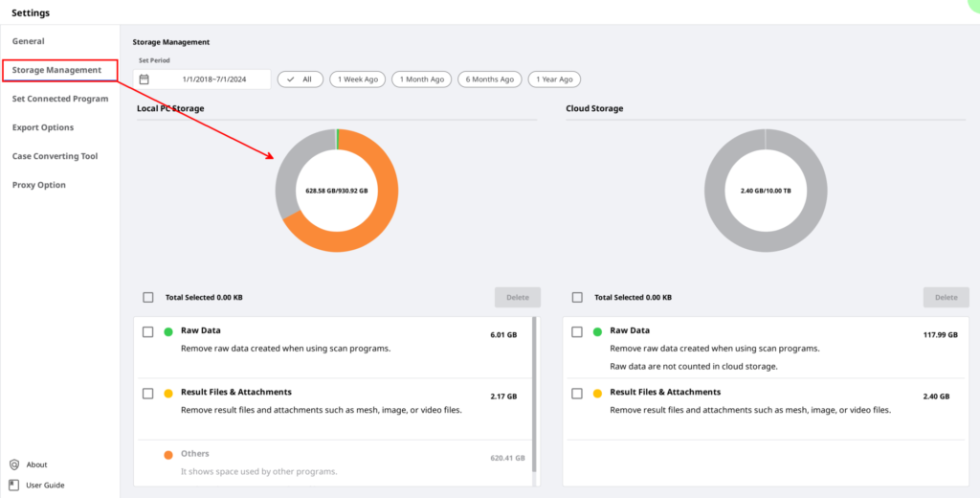Image resolution: width=980 pixels, height=498 pixels.
Task: Open the General settings tab
Action: click(x=28, y=41)
